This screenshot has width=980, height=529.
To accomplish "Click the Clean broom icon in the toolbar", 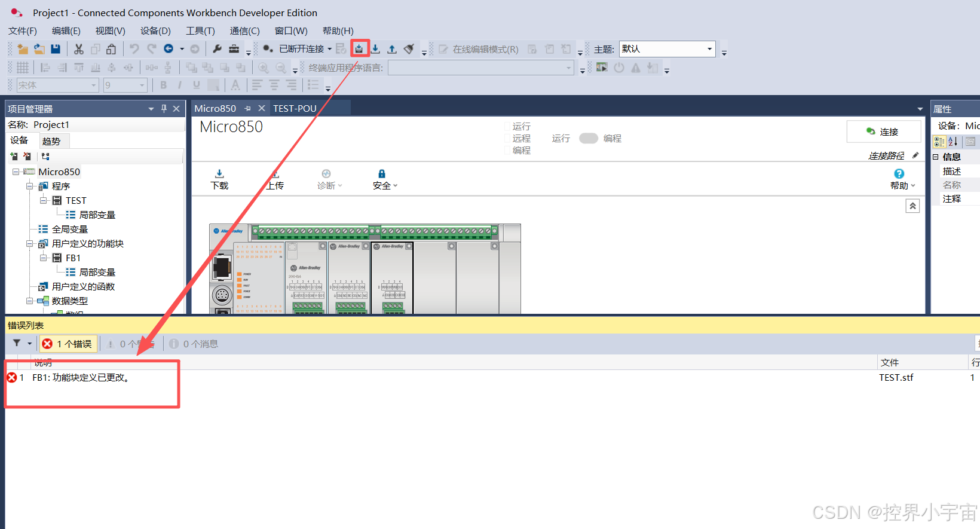I will [x=409, y=49].
